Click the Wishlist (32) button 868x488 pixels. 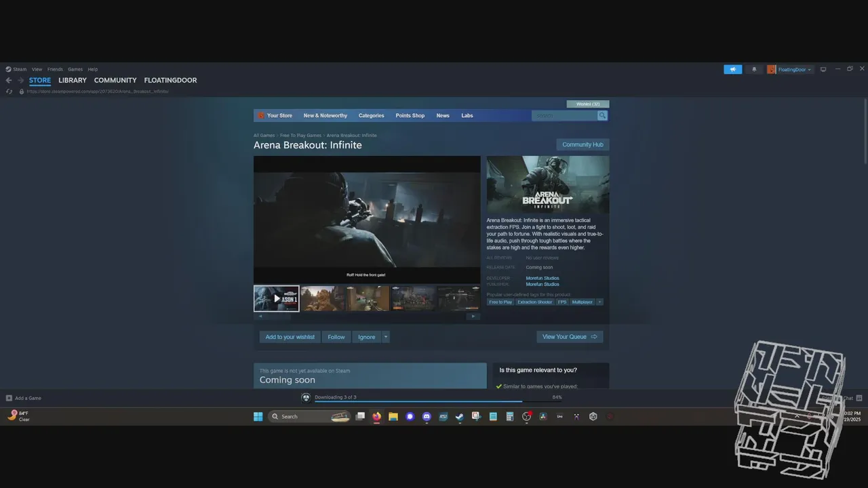tap(588, 104)
